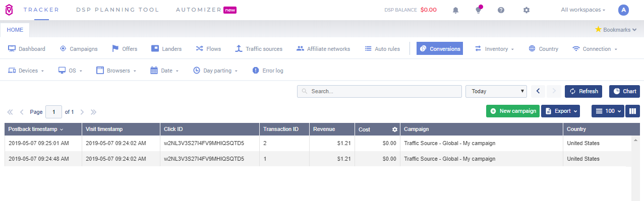Open the Campaigns view
644x201 pixels.
(x=78, y=49)
